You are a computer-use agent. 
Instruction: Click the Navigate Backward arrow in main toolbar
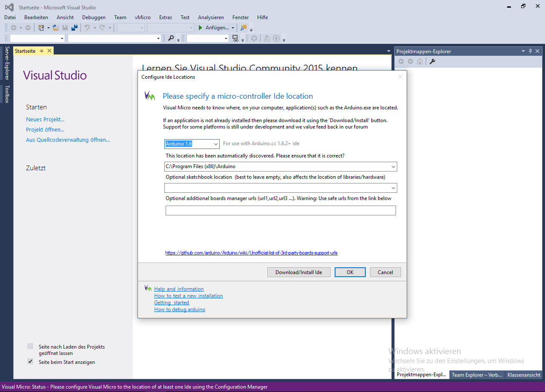(14, 28)
